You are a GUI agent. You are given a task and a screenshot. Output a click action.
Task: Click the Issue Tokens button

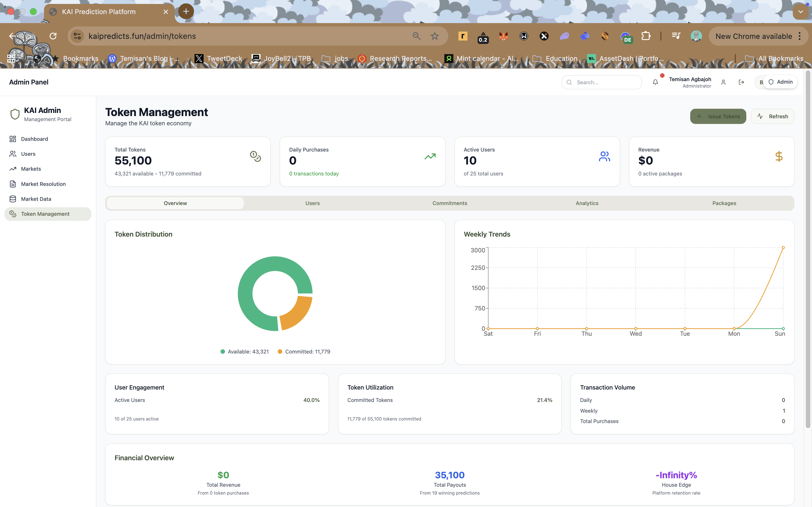[x=718, y=116]
